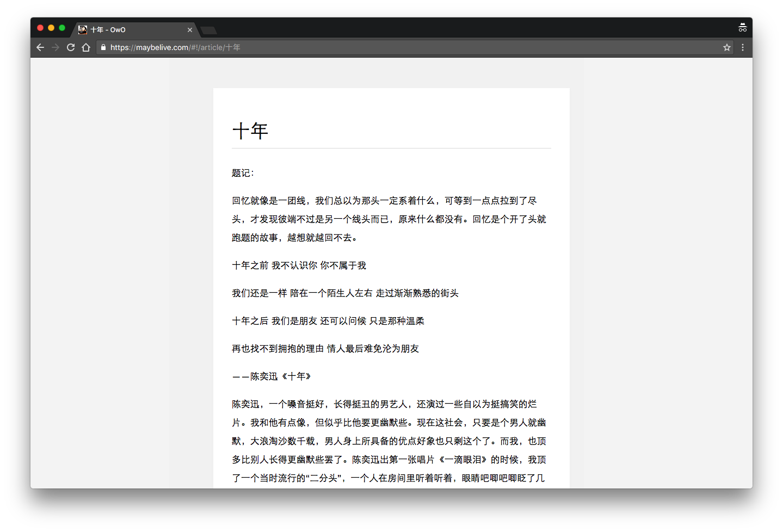Minimize the window with the yellow button
The image size is (783, 532).
click(x=51, y=28)
